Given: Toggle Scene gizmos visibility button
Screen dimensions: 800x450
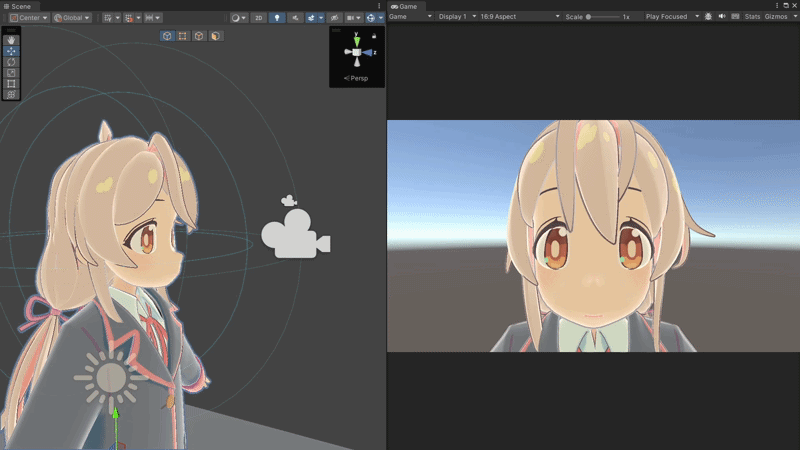Looking at the screenshot, I should point(371,18).
